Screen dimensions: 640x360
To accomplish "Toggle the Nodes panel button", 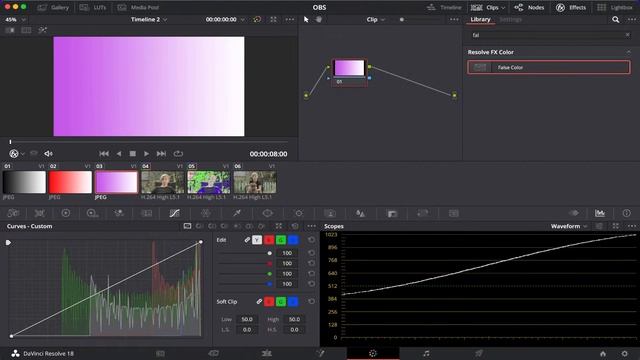I will (x=529, y=7).
